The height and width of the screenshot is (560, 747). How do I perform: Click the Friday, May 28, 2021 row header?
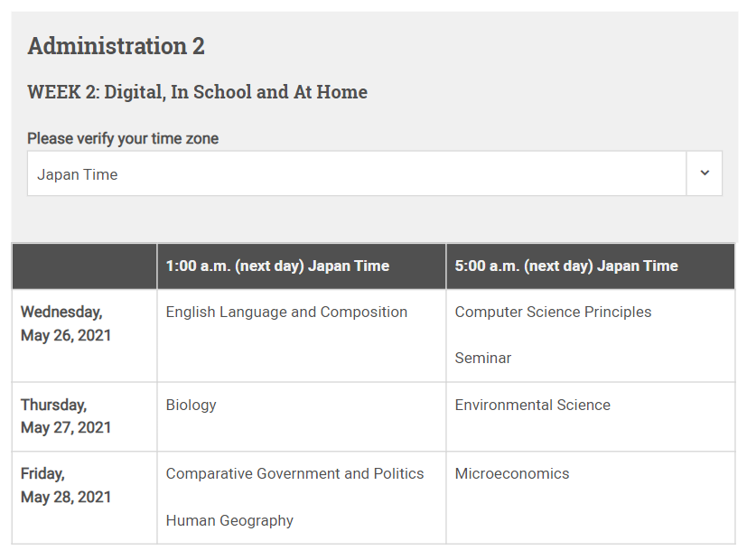[x=66, y=485]
